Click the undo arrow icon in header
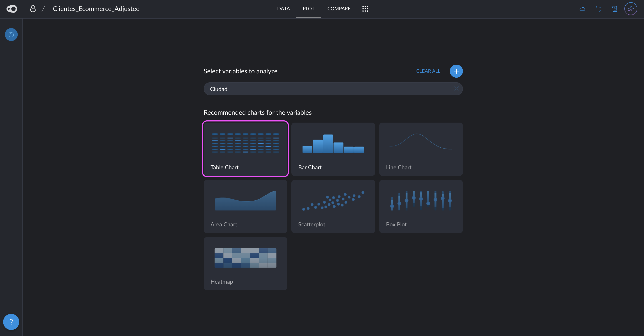 point(598,9)
